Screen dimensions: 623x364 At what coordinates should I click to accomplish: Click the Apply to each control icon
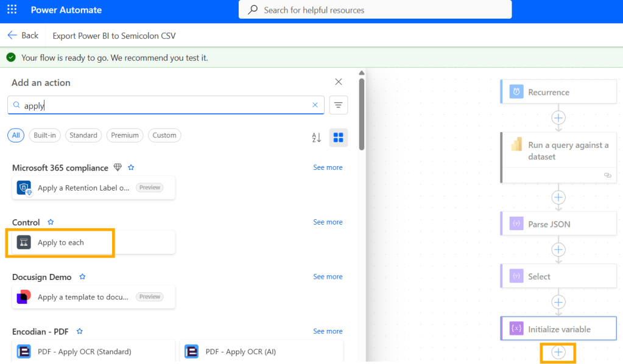click(23, 242)
